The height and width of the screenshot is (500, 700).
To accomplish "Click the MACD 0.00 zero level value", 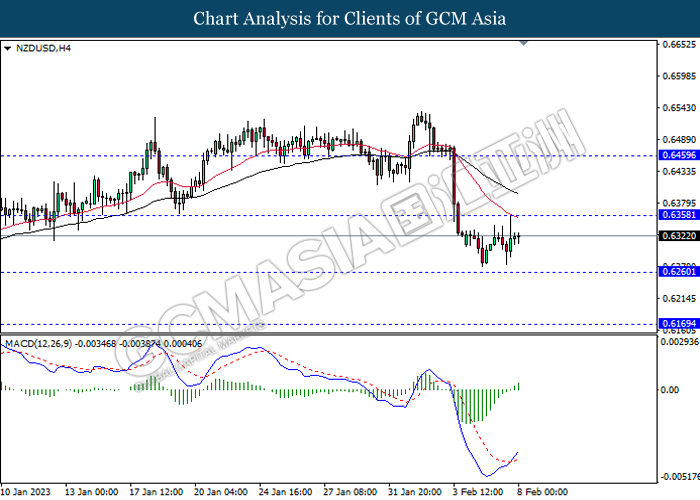I will (669, 390).
